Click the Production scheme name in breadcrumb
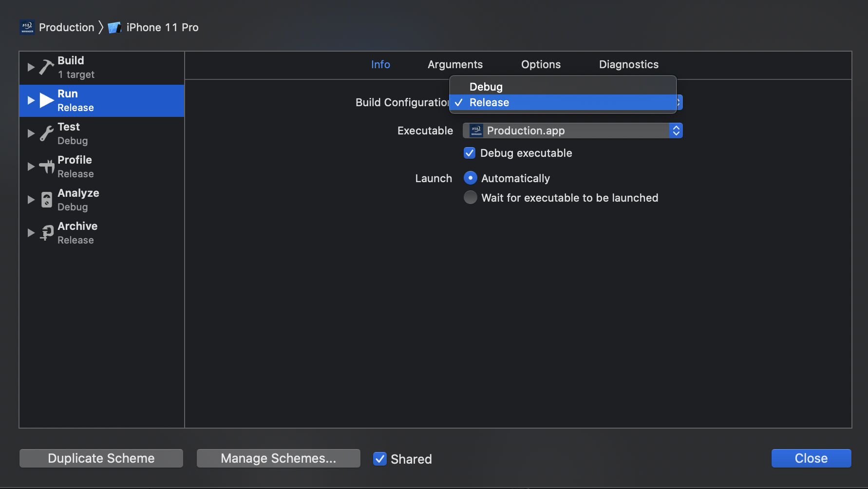This screenshot has width=868, height=489. pyautogui.click(x=67, y=27)
